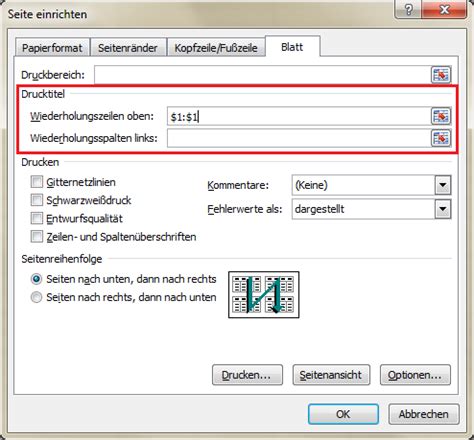The image size is (474, 440).
Task: Switch to the Seitenränder tab
Action: click(x=128, y=48)
